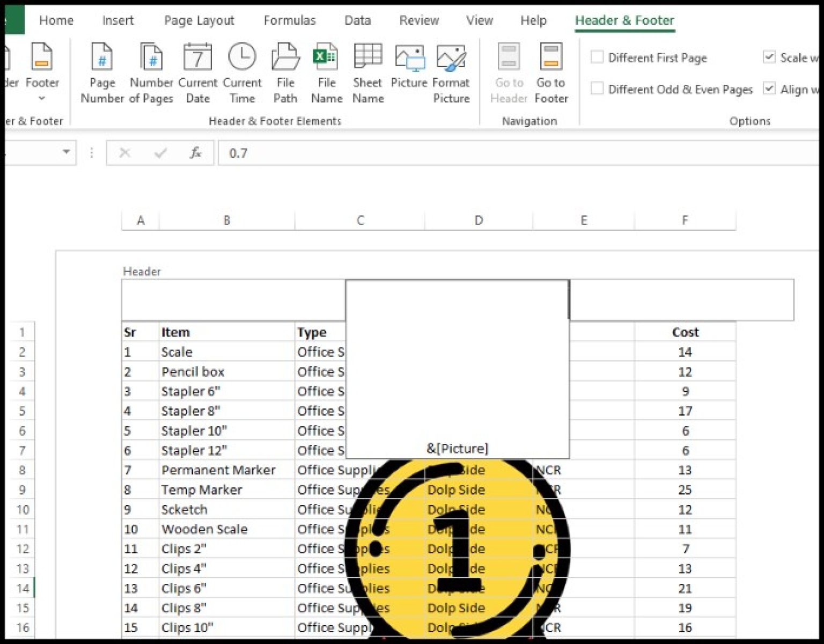The width and height of the screenshot is (824, 644).
Task: Enable Different First Page
Action: pyautogui.click(x=597, y=57)
